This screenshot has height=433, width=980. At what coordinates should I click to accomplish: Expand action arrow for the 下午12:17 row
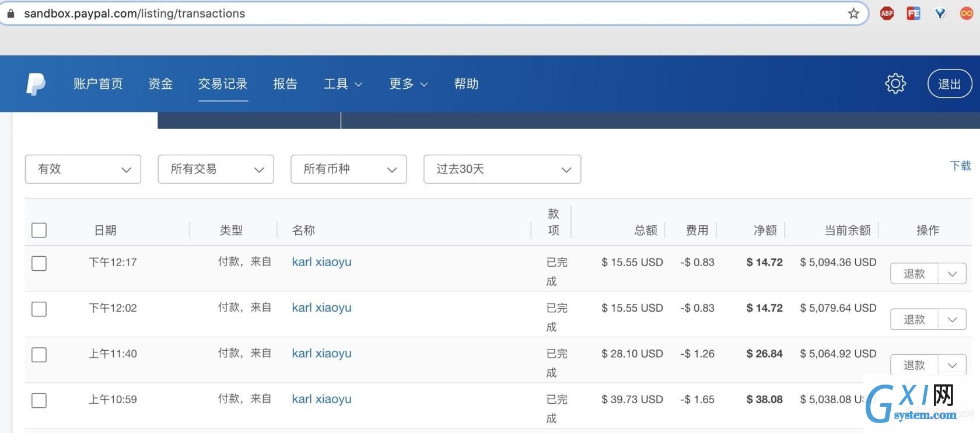952,274
